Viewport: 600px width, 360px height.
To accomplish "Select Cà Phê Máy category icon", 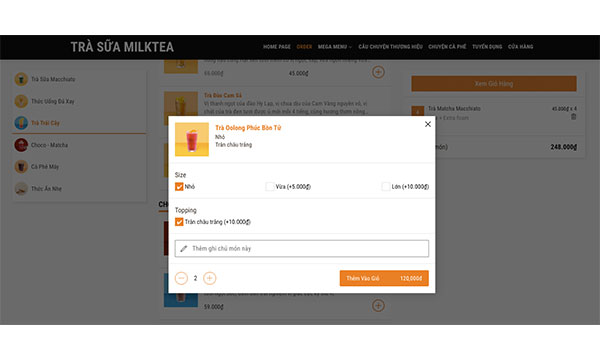I will (x=21, y=167).
